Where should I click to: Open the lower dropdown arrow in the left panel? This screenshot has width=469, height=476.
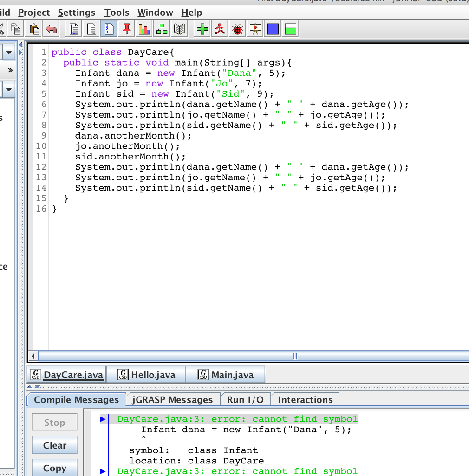click(x=9, y=88)
